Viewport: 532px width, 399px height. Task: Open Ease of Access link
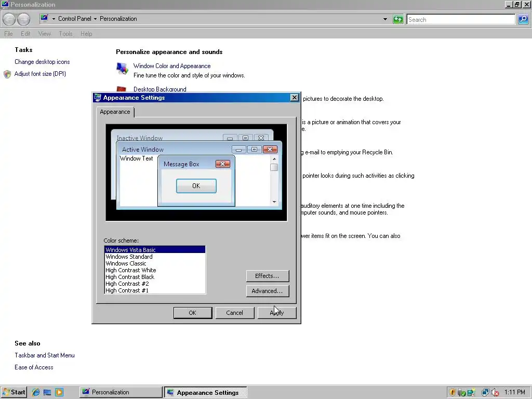pyautogui.click(x=34, y=367)
